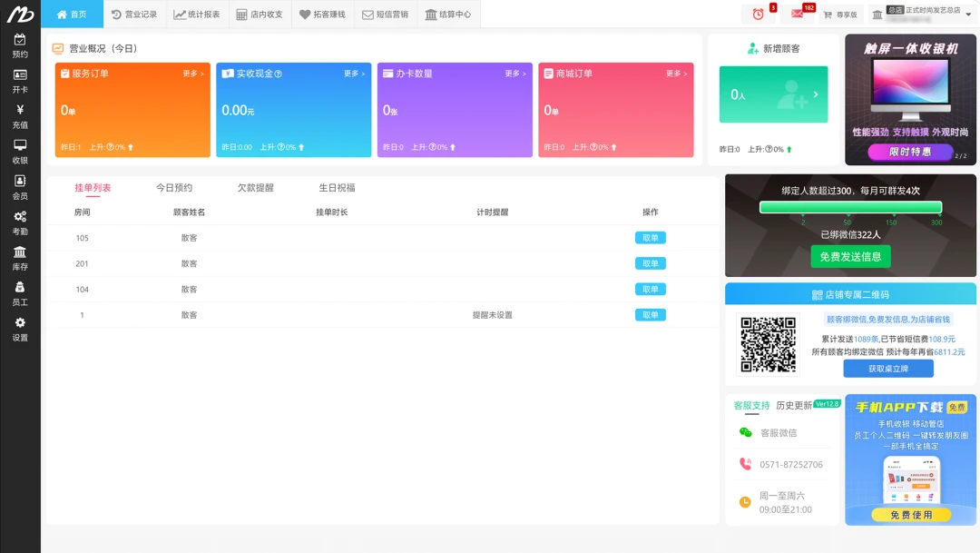Click the 触屏一体收银机 ad banner
Image resolution: width=980 pixels, height=553 pixels.
coord(911,100)
